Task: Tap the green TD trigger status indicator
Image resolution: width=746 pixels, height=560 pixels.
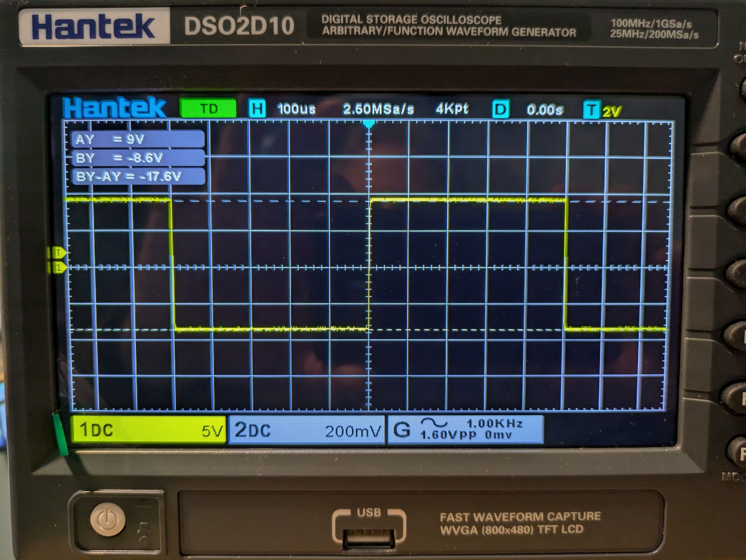Action: pyautogui.click(x=208, y=109)
